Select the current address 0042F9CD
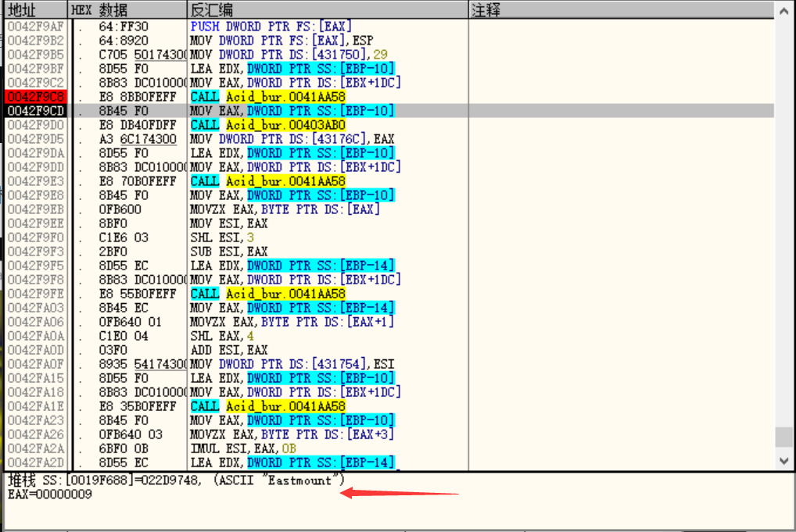 [35, 111]
